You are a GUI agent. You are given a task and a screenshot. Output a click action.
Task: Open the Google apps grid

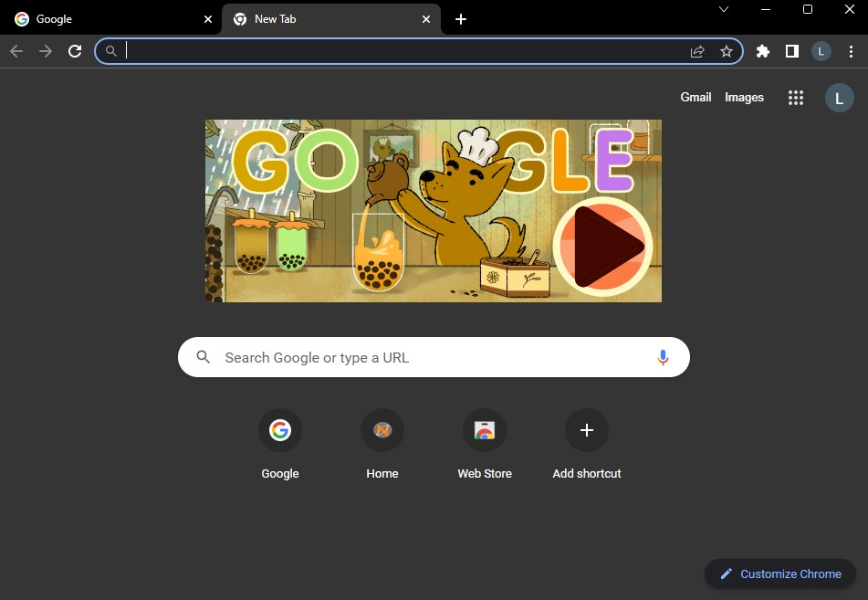point(796,98)
